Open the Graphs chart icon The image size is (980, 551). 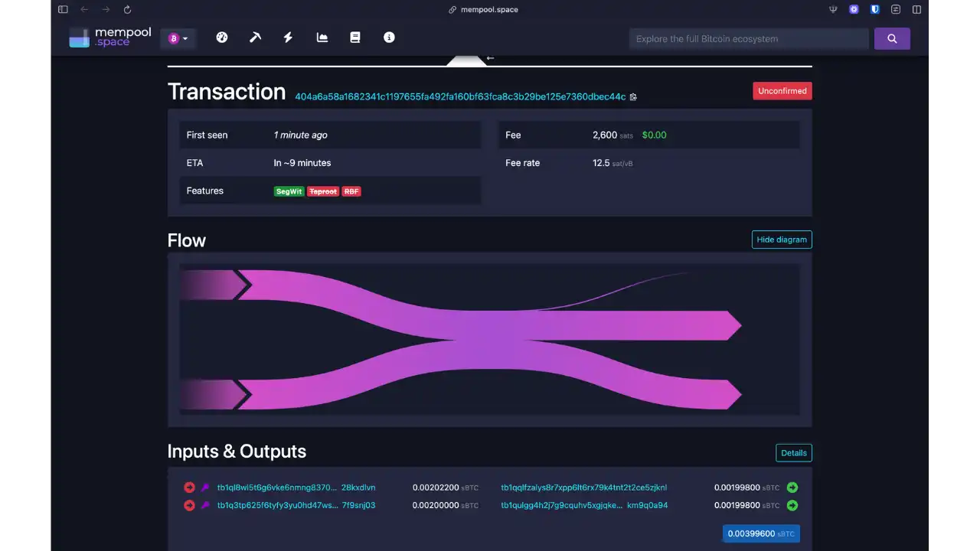pos(322,37)
